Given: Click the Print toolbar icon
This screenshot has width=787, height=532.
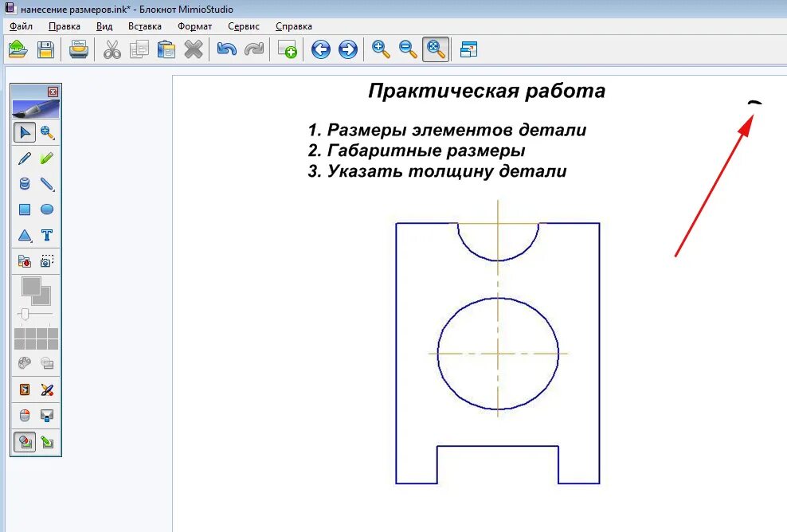Looking at the screenshot, I should pos(79,49).
